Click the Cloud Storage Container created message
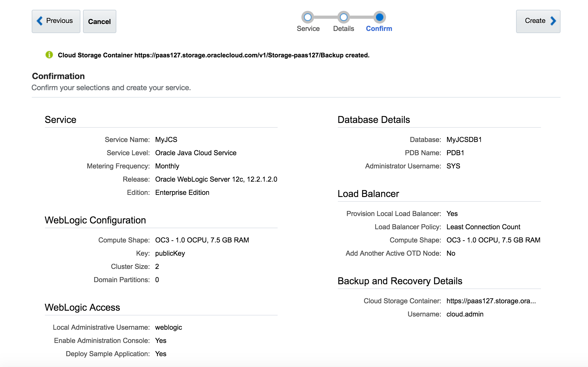The width and height of the screenshot is (588, 367). pos(213,55)
